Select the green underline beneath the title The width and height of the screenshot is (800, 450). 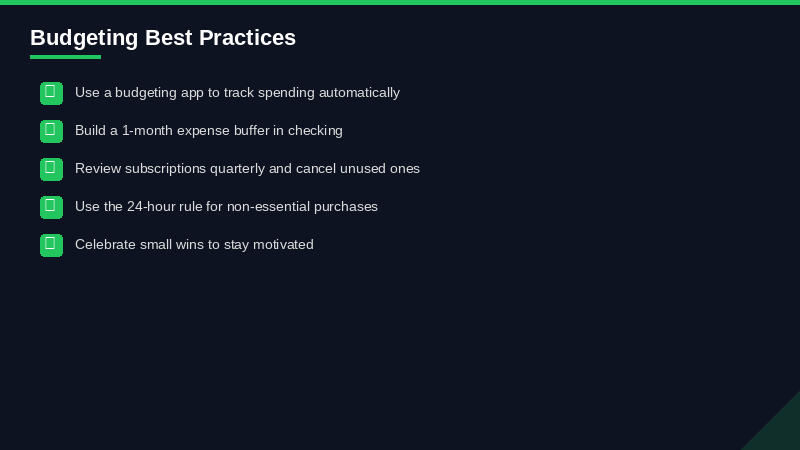tap(65, 57)
